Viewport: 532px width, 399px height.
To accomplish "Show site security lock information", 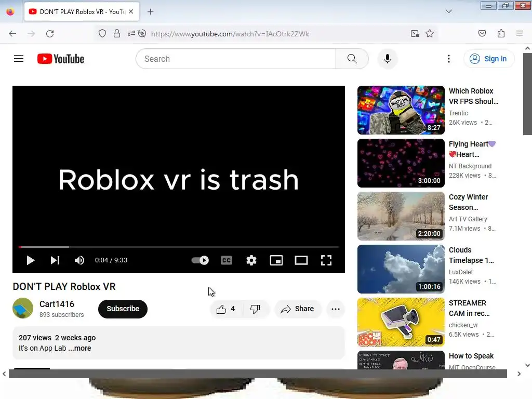I will click(x=117, y=34).
